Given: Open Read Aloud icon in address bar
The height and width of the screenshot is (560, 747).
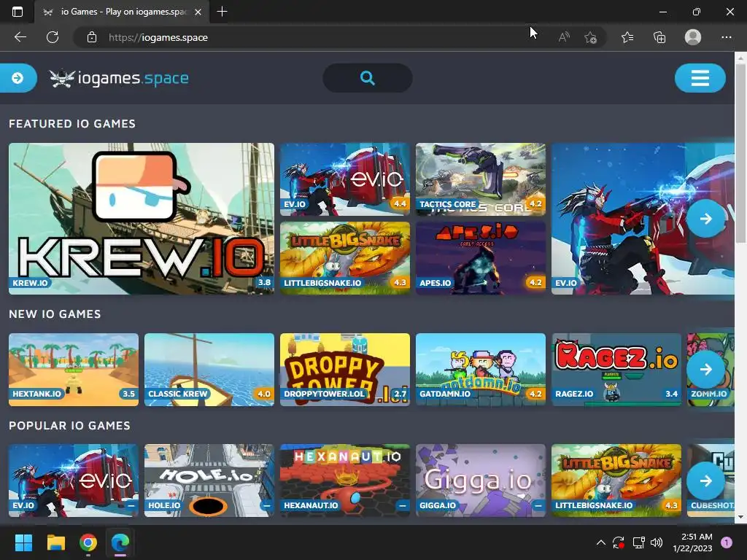Looking at the screenshot, I should (x=564, y=37).
